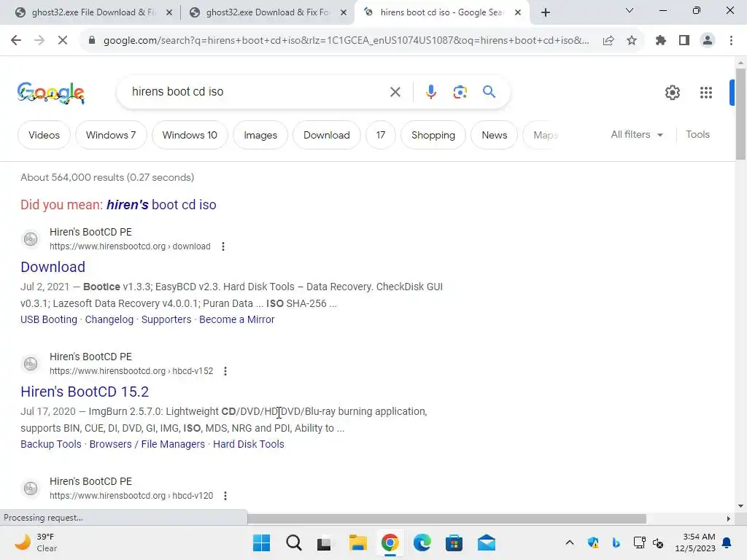Open Microsoft Store from the taskbar
This screenshot has height=560, width=747.
pos(454,542)
